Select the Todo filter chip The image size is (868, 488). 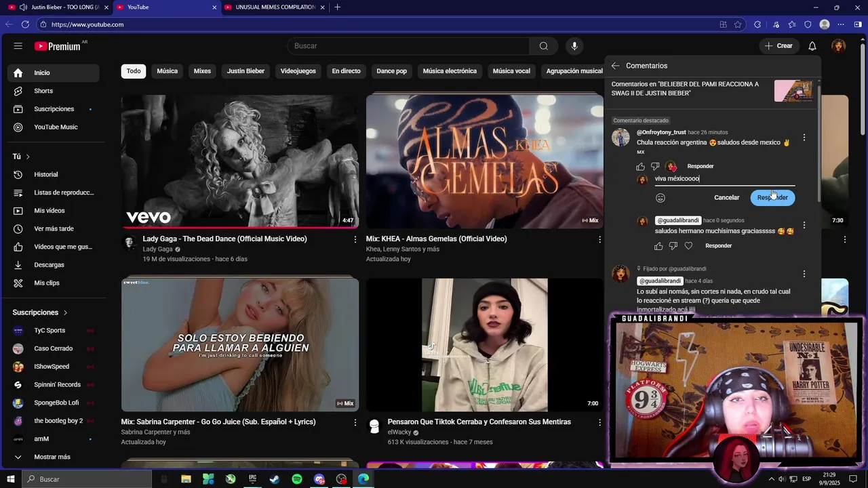click(x=134, y=71)
